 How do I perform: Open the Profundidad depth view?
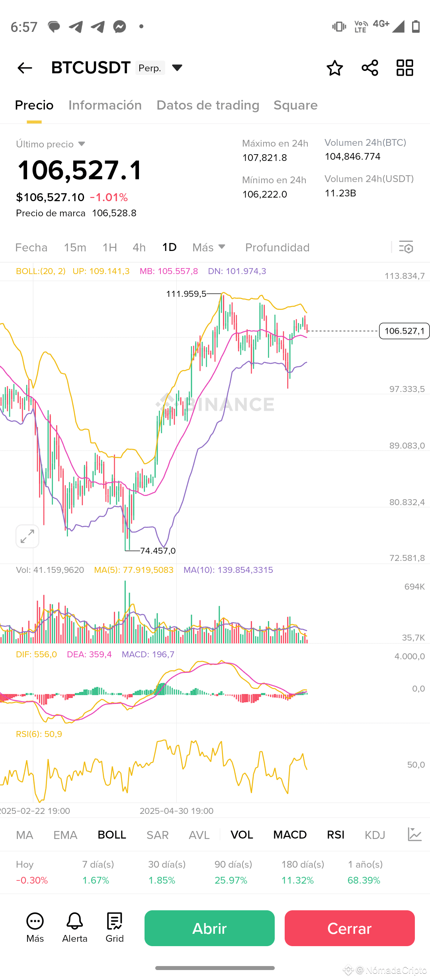(x=278, y=247)
